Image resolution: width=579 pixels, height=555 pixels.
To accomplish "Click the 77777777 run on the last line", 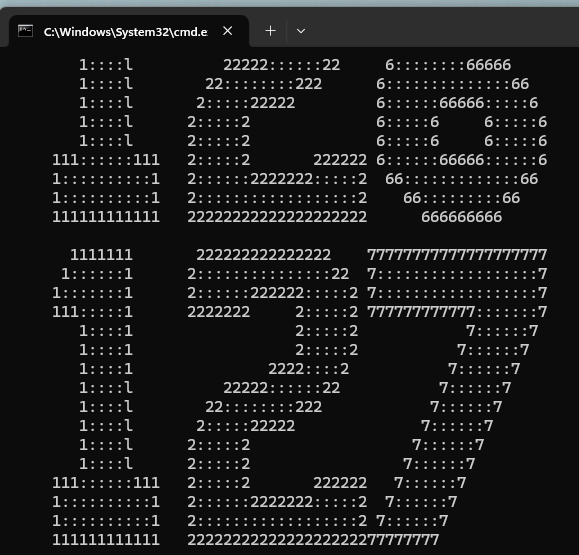I will 403,540.
